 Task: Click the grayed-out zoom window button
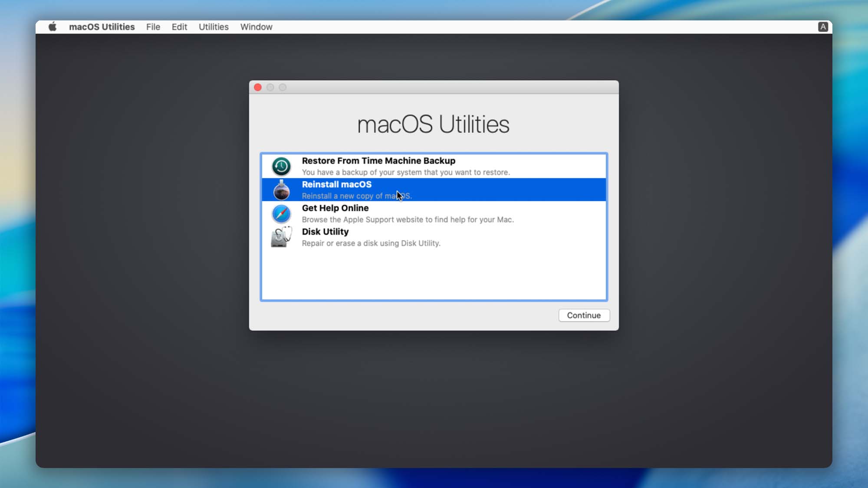283,88
